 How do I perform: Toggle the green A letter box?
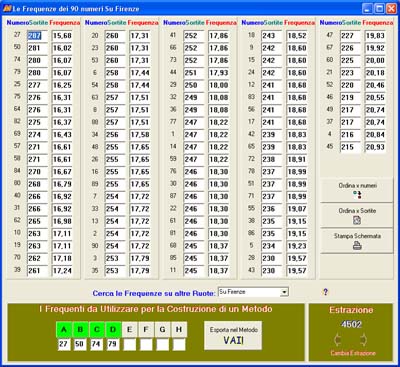pos(64,330)
